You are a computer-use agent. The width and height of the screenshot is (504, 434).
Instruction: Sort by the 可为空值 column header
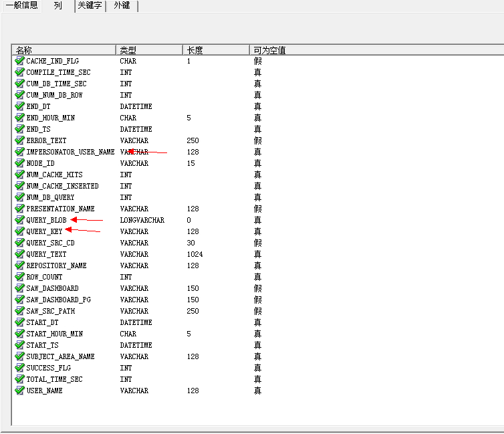point(377,50)
